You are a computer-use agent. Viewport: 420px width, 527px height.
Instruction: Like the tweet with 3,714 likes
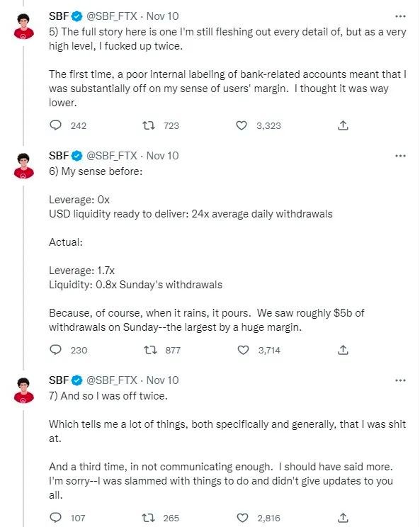pyautogui.click(x=243, y=350)
